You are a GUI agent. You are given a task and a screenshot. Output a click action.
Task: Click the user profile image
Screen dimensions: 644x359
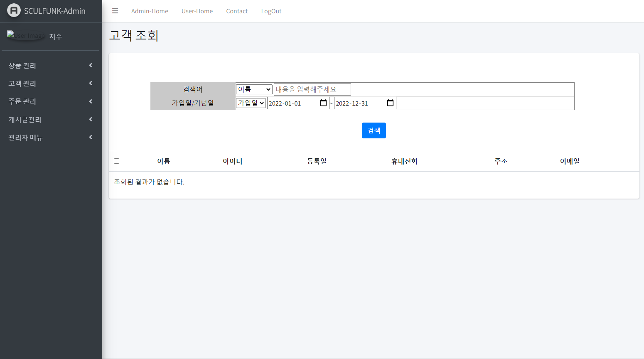[26, 35]
